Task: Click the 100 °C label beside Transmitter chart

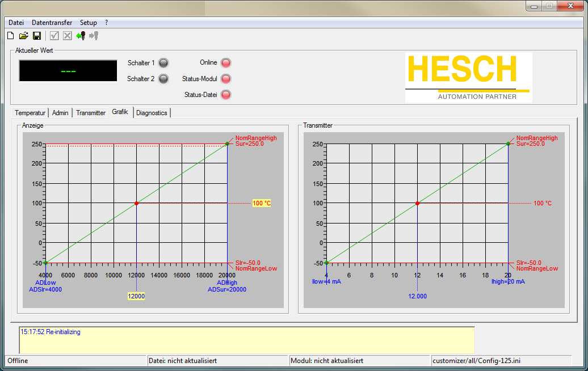Action: tap(543, 203)
